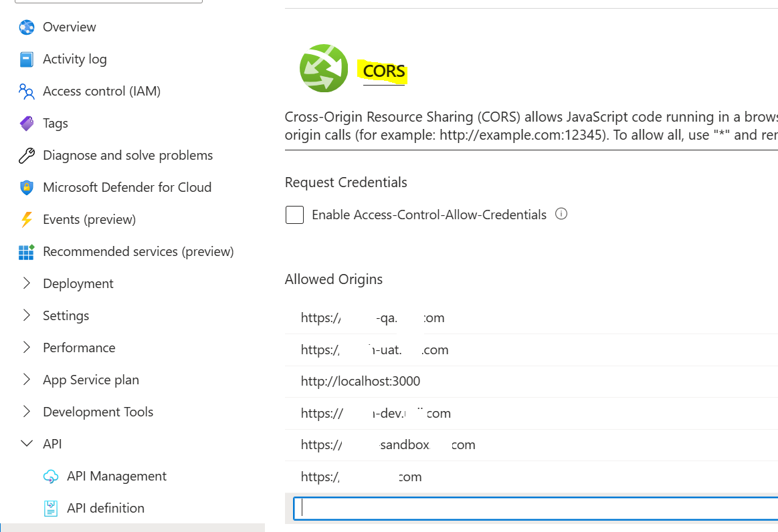The width and height of the screenshot is (778, 532).
Task: Expand the Performance section
Action: click(x=27, y=348)
